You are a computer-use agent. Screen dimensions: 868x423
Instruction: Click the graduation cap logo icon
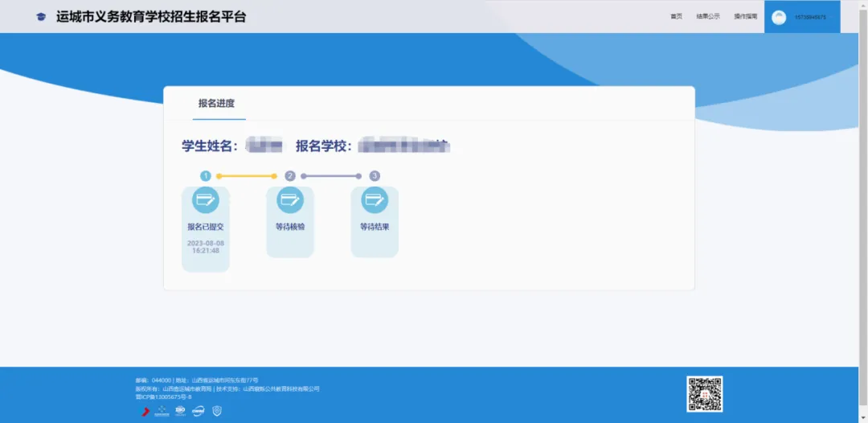click(x=41, y=17)
